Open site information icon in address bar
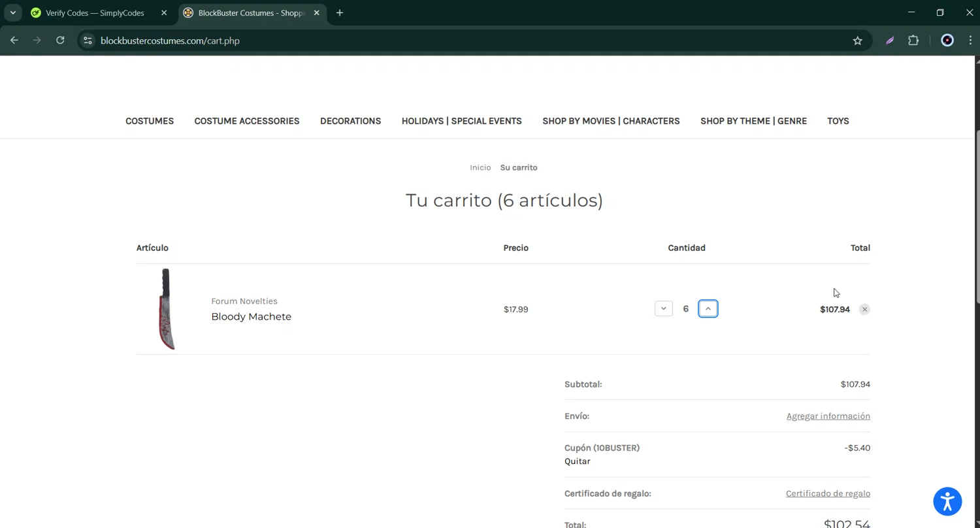 tap(88, 41)
